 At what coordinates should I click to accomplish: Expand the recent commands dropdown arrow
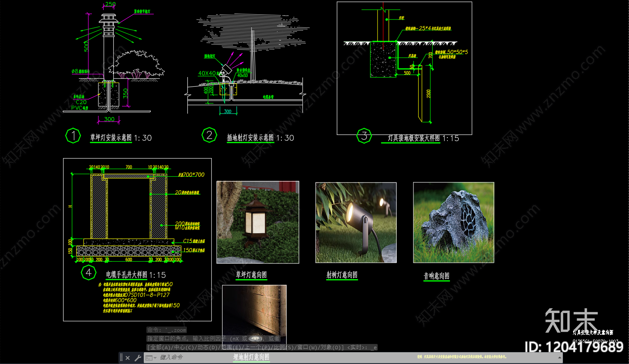tap(155, 358)
